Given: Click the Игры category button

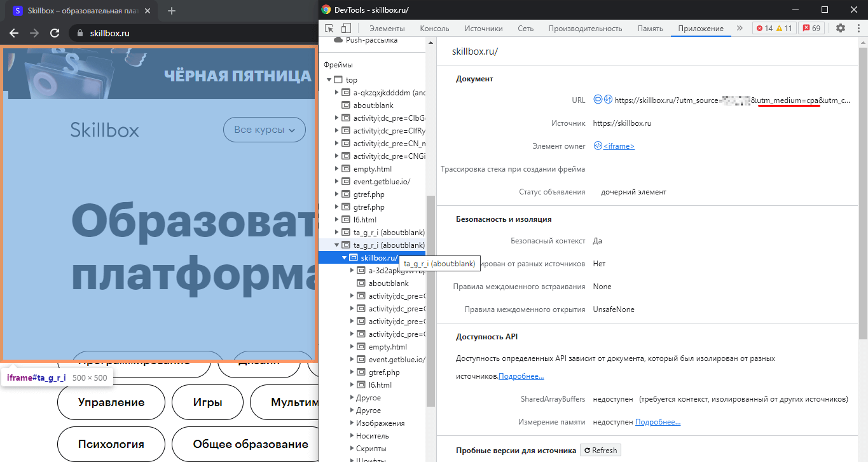Looking at the screenshot, I should pos(207,402).
